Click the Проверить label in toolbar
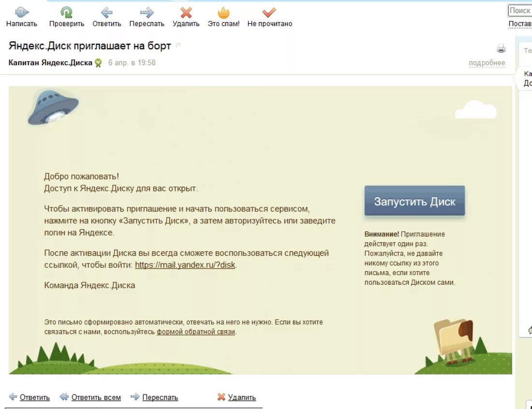This screenshot has height=409, width=532. [x=67, y=24]
